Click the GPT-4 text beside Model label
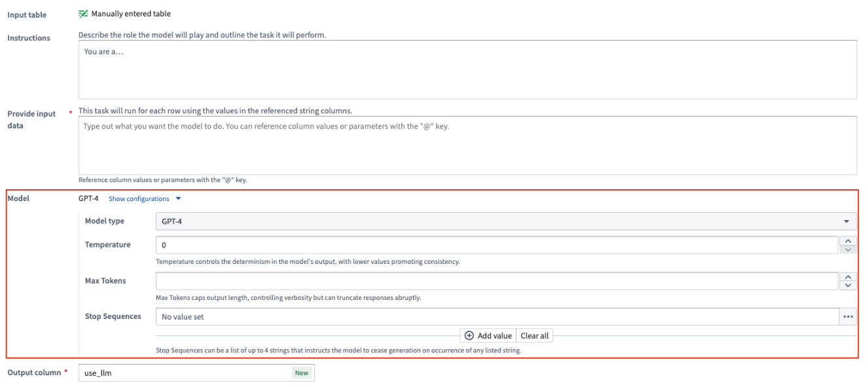Screen dimensions: 868x387 [88, 198]
